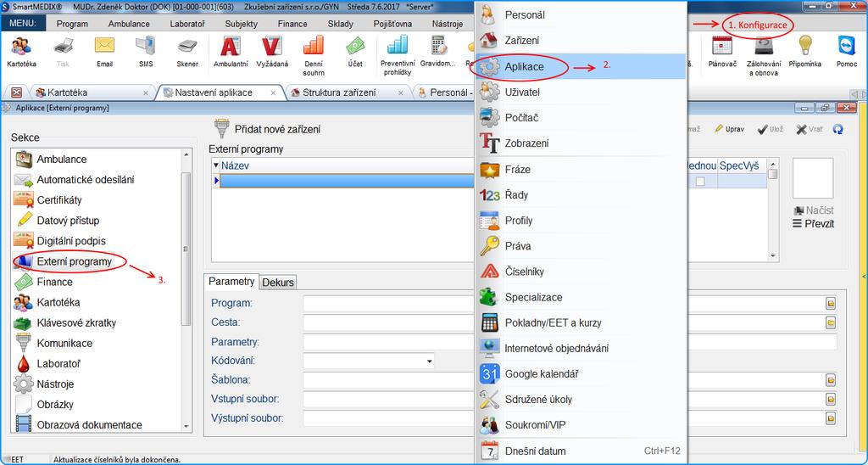
Task: Switch to the Dekurs tab
Action: (x=278, y=282)
